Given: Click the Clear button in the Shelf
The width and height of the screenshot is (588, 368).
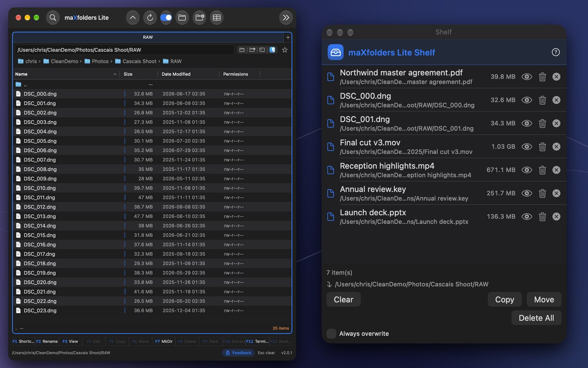Looking at the screenshot, I should point(344,299).
